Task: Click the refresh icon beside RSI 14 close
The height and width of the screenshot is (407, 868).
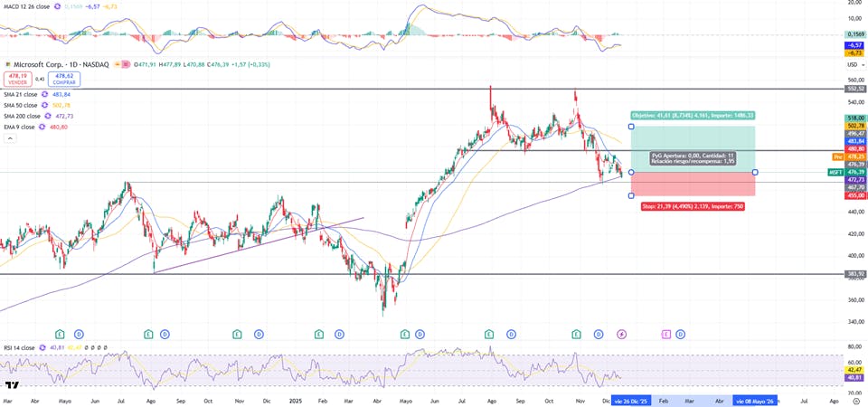Action: pyautogui.click(x=41, y=347)
